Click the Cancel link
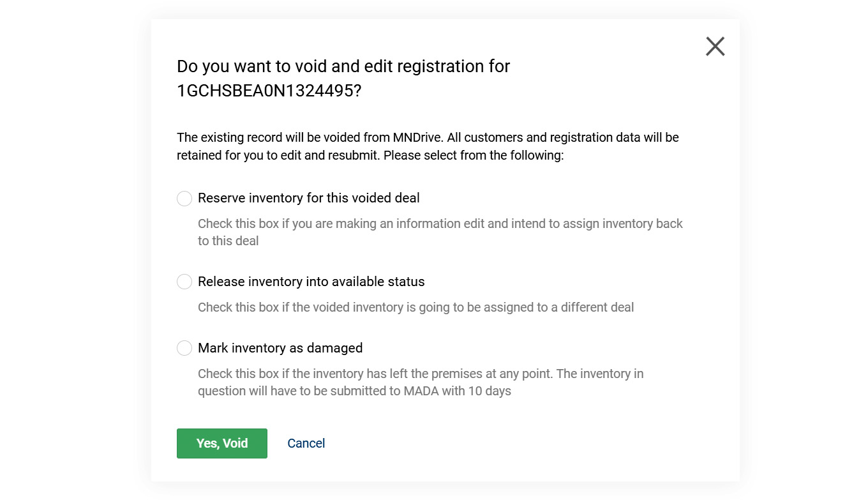The height and width of the screenshot is (500, 868). pyautogui.click(x=306, y=443)
